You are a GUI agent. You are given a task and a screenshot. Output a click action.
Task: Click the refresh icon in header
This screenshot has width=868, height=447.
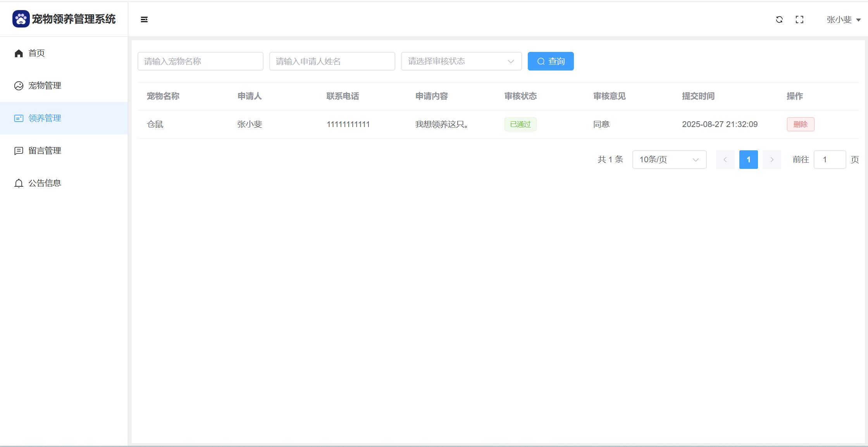(779, 19)
